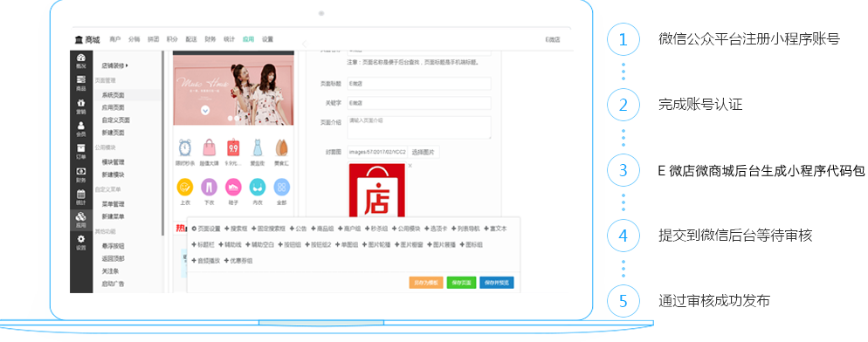
Task: Open the 概况 dashboard icon in sidebar
Action: click(81, 60)
